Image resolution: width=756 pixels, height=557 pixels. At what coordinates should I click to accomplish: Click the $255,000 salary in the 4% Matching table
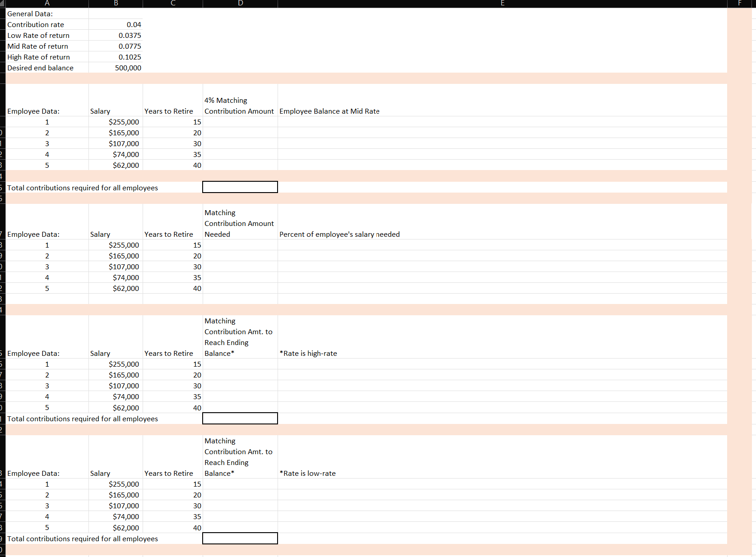point(116,122)
